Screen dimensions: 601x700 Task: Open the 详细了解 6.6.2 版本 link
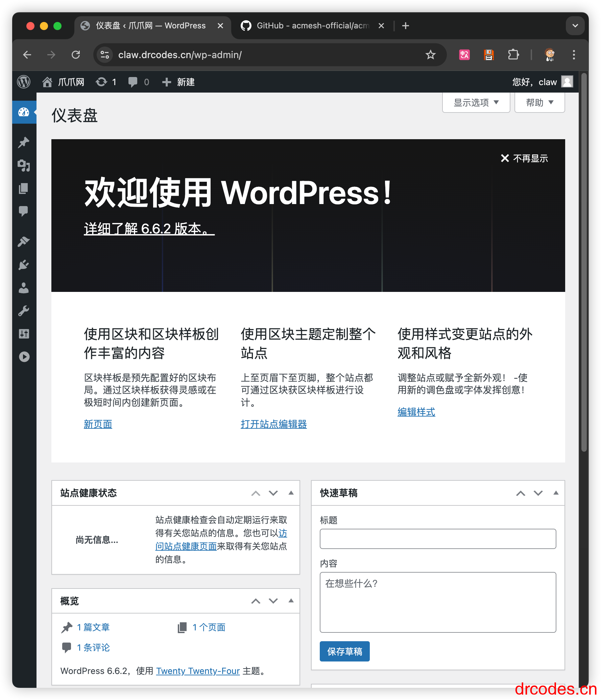click(149, 229)
